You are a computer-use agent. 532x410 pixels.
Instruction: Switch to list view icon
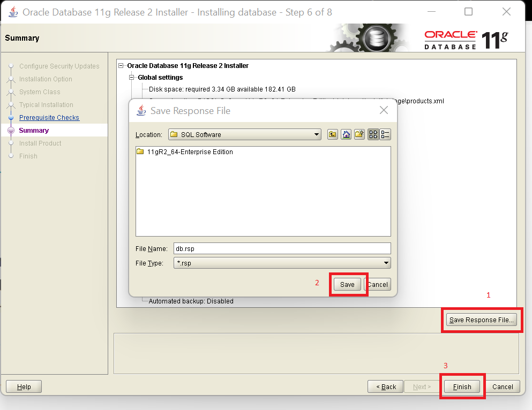pos(373,134)
